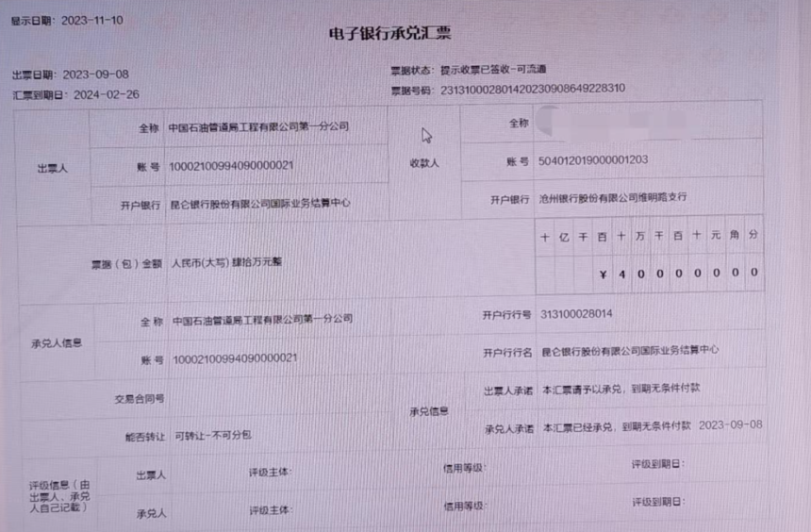Click the 开户行行名 label
The height and width of the screenshot is (532, 811).
(x=507, y=353)
